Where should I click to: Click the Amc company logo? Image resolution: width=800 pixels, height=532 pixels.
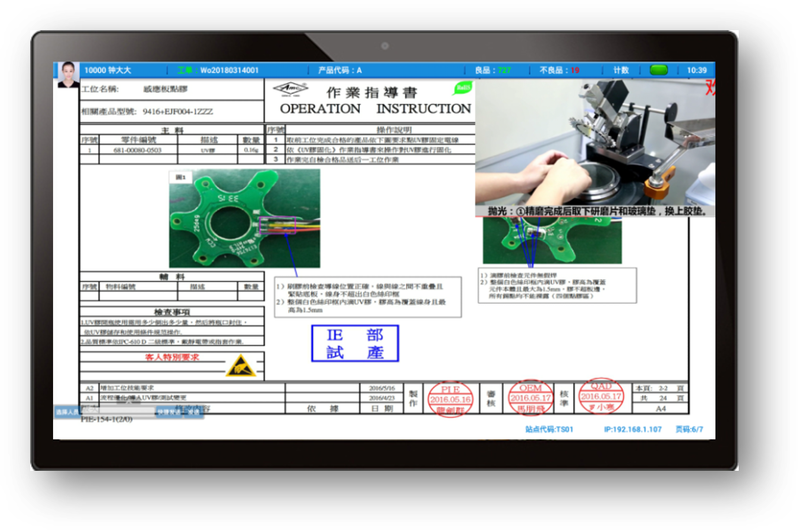[291, 89]
